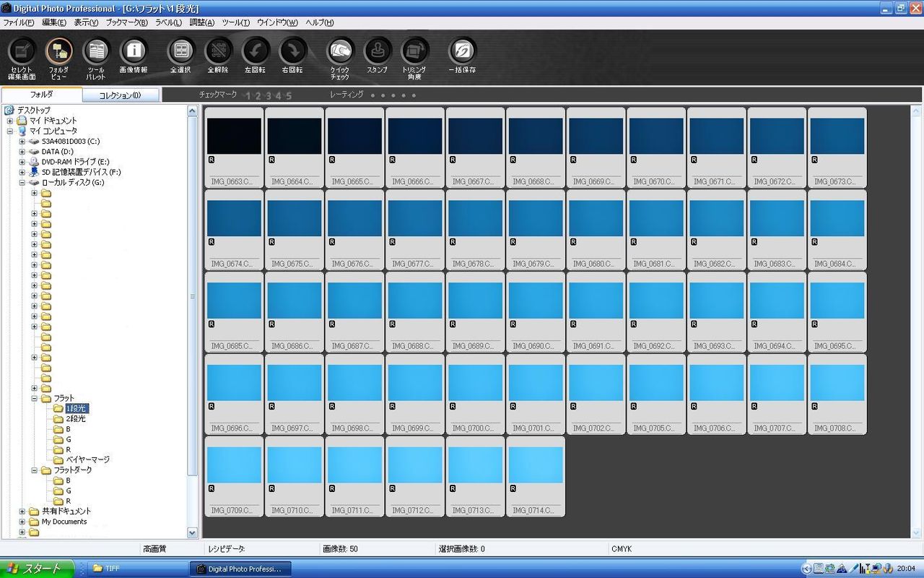The image size is (924, 578).
Task: Click the CMYK status bar entry
Action: point(621,549)
